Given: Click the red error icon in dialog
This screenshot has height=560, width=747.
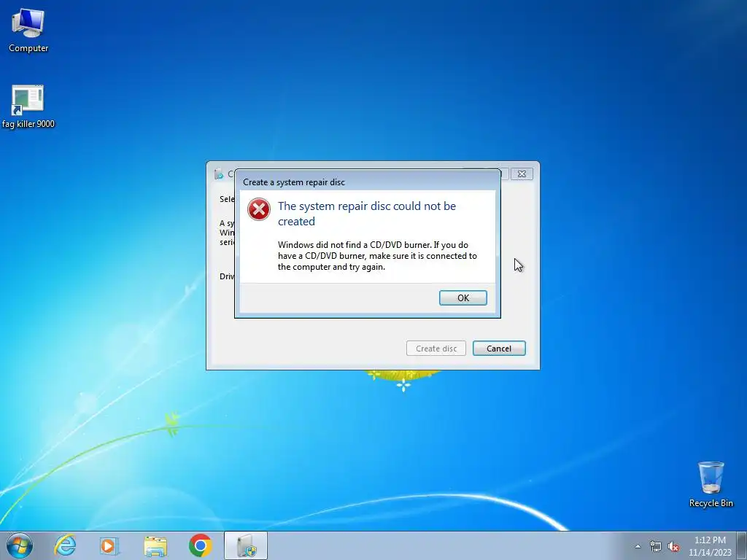Looking at the screenshot, I should pos(259,209).
